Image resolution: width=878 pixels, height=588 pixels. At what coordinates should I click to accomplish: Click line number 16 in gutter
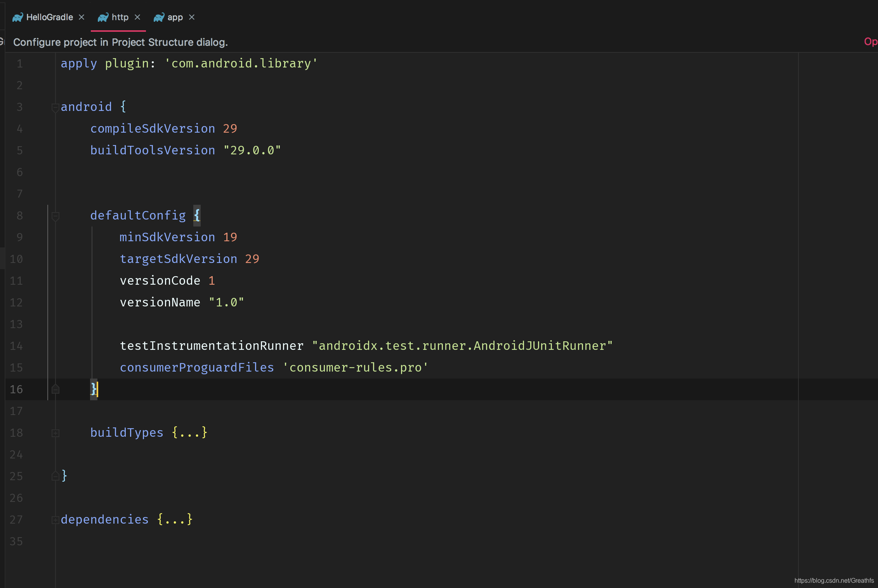(x=16, y=389)
